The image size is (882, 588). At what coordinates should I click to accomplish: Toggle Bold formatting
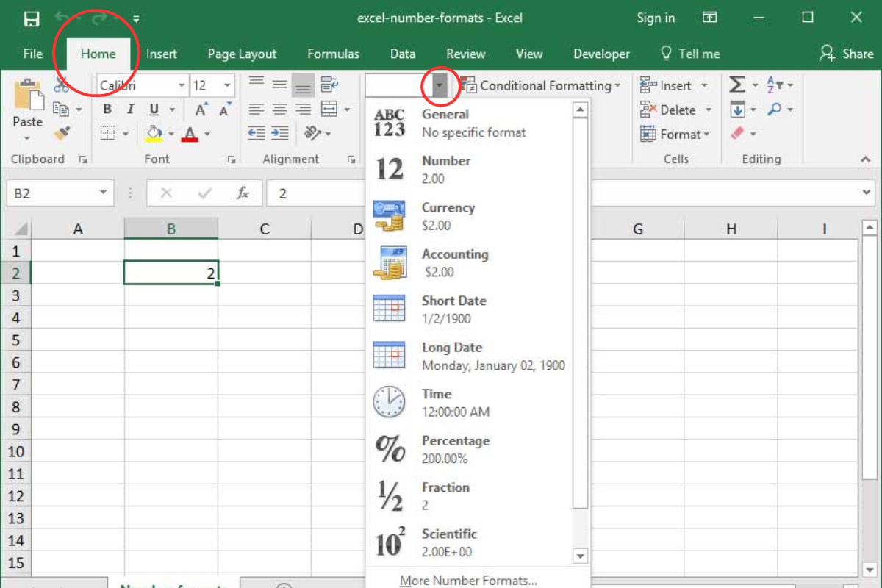107,110
